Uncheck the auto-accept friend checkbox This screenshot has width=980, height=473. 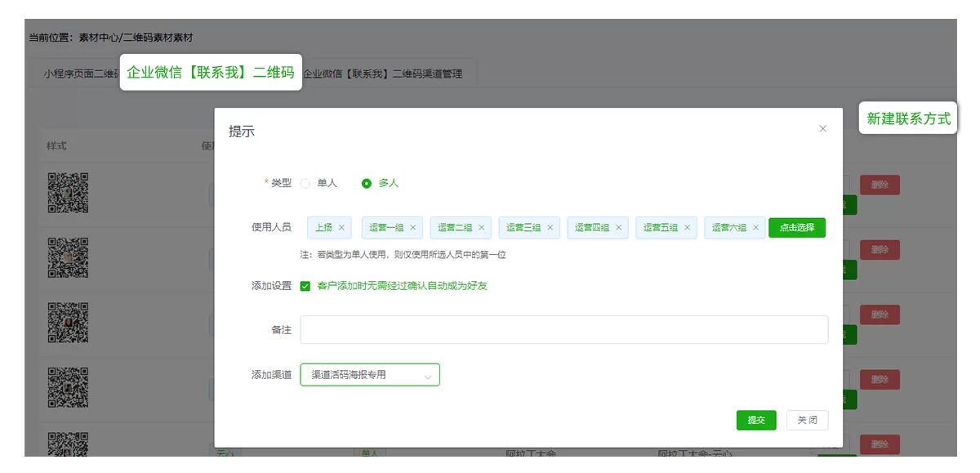click(x=305, y=287)
